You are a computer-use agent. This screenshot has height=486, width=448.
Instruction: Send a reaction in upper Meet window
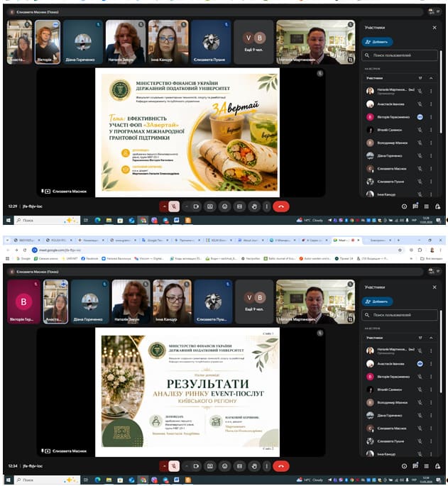225,206
